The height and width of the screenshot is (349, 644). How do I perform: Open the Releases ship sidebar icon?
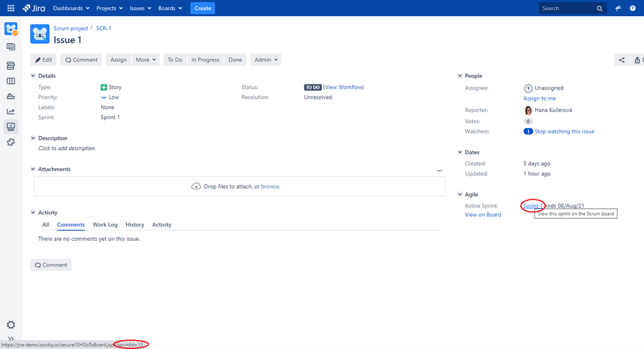(x=11, y=97)
